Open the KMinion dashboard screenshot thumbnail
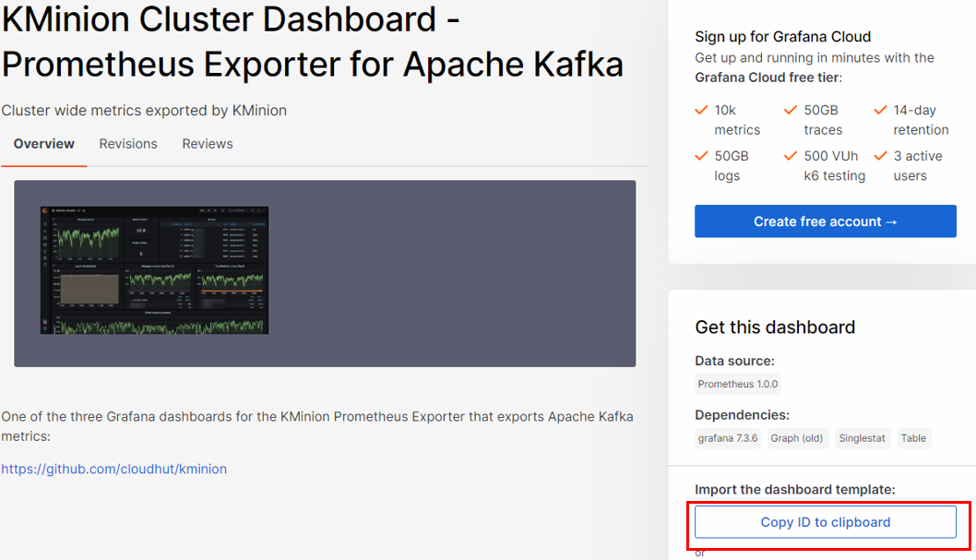Image resolution: width=976 pixels, height=560 pixels. [x=154, y=270]
